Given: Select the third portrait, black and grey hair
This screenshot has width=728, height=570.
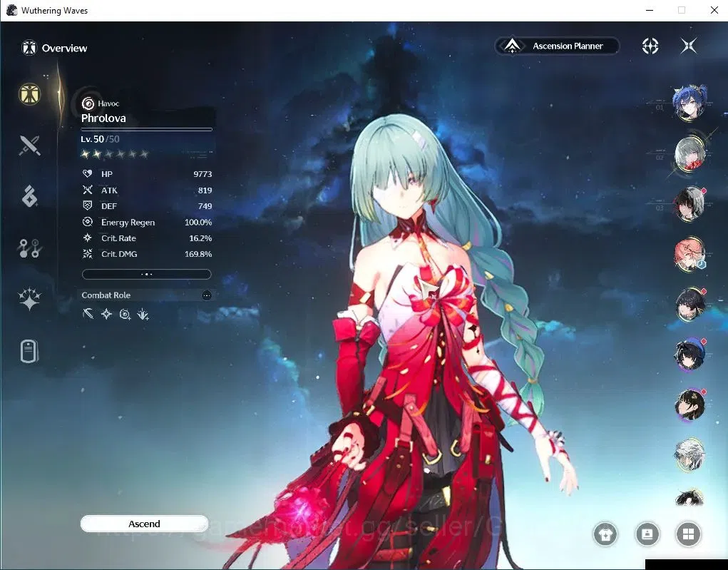Looking at the screenshot, I should point(690,203).
